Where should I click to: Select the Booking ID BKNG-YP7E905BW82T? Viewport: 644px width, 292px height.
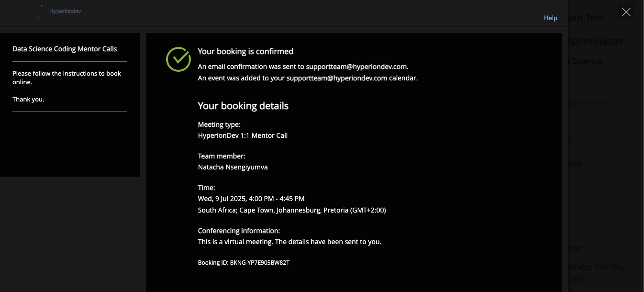244,263
